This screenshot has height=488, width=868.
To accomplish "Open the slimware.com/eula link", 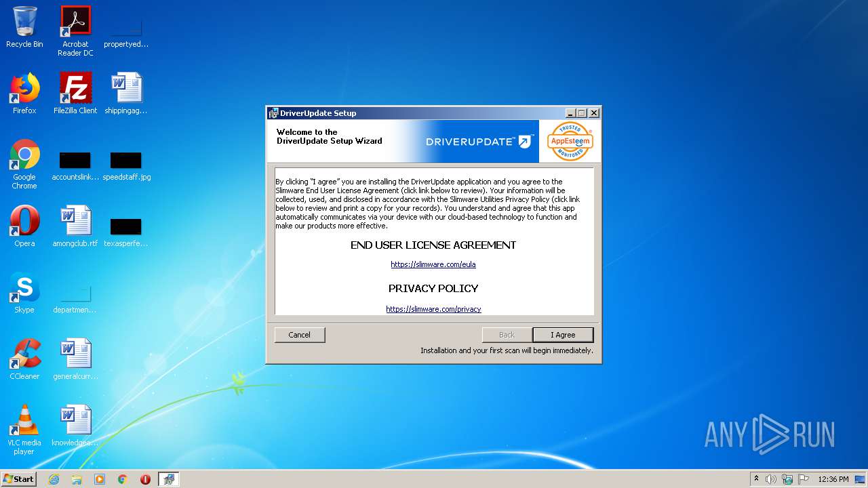I will 433,264.
